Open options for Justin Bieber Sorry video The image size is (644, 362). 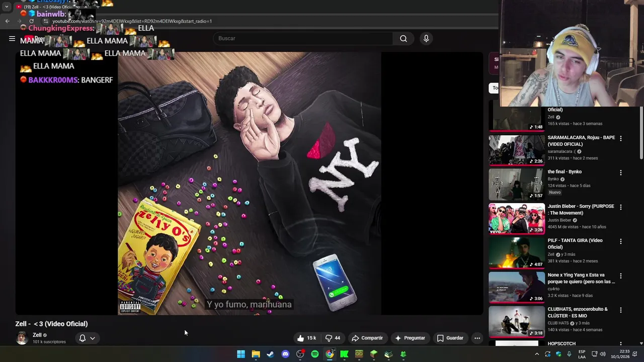tap(620, 207)
